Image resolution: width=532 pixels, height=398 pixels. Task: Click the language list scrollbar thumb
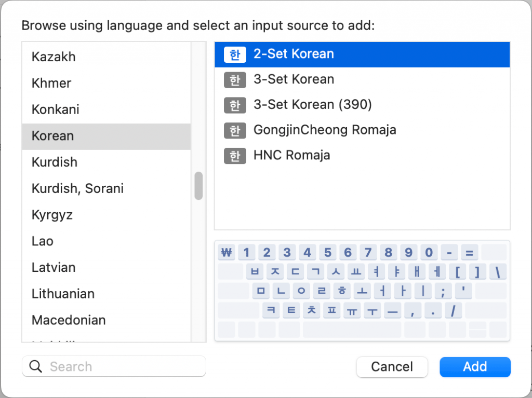pos(198,186)
